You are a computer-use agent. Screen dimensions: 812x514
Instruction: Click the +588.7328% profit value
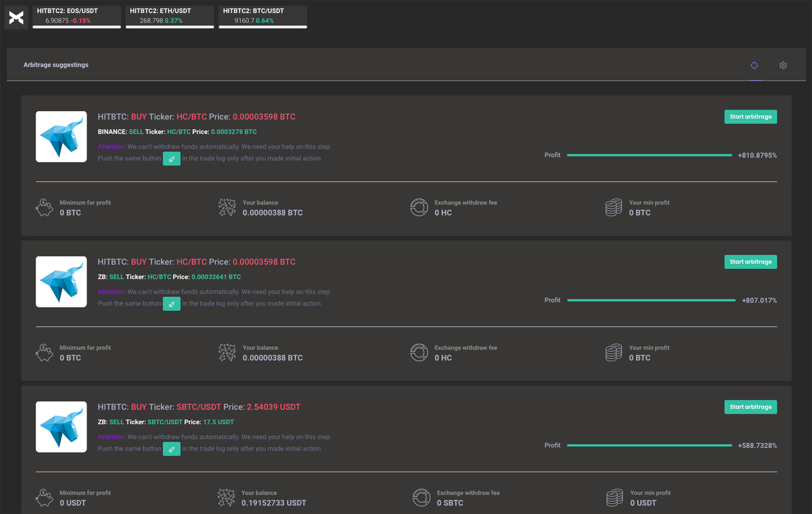(757, 446)
